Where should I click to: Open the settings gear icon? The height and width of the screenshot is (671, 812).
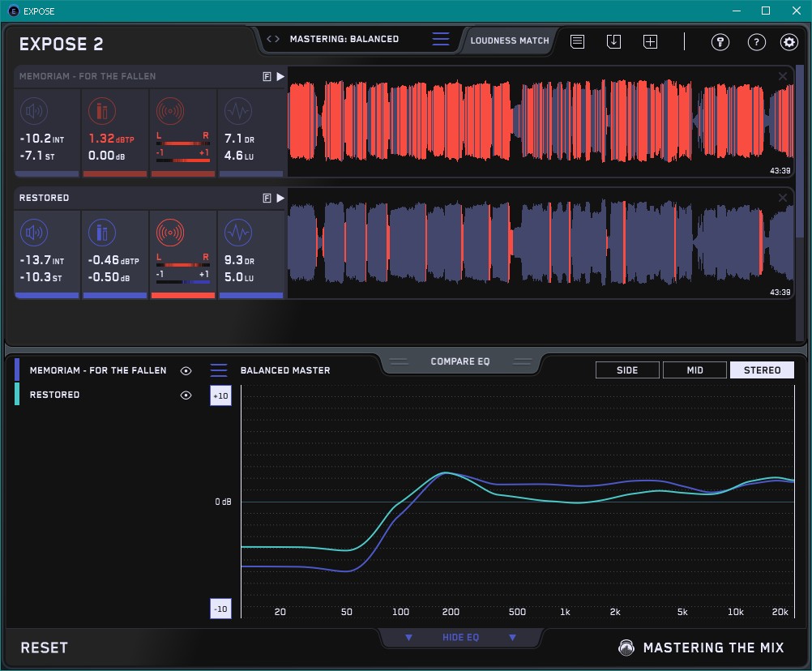(x=788, y=42)
